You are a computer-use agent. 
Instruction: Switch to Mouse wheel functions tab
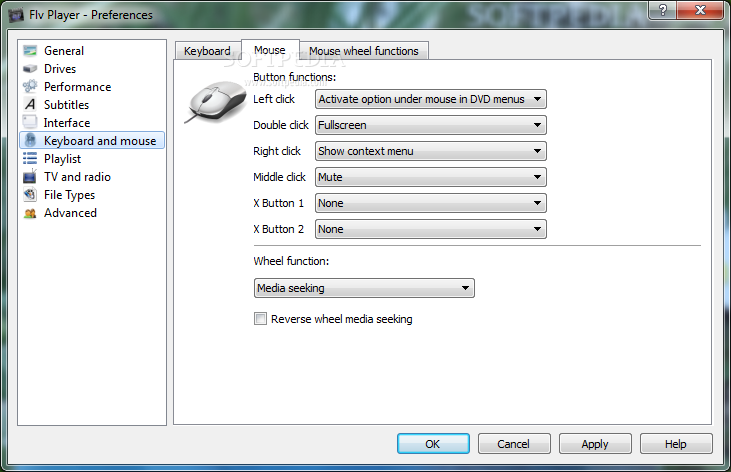click(364, 51)
